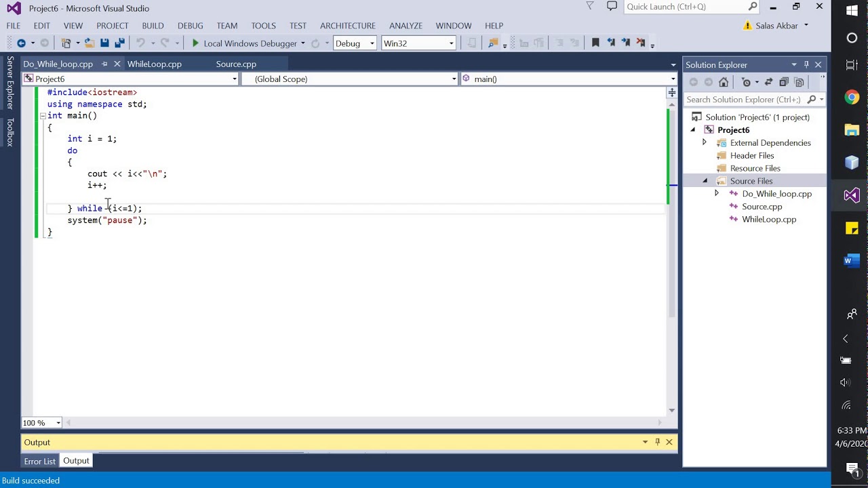Open the ARCHITECTURE menu
Image resolution: width=868 pixels, height=488 pixels.
348,26
